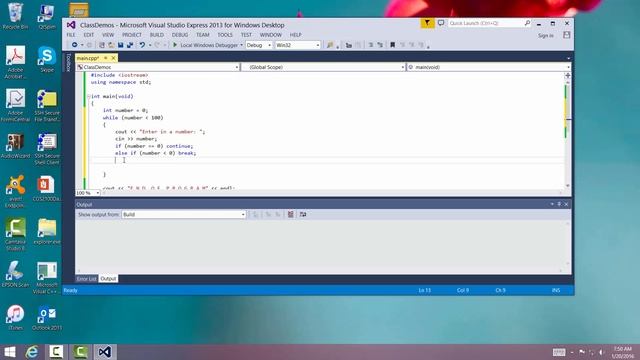
Task: Open the TEAM menu
Action: pos(203,35)
